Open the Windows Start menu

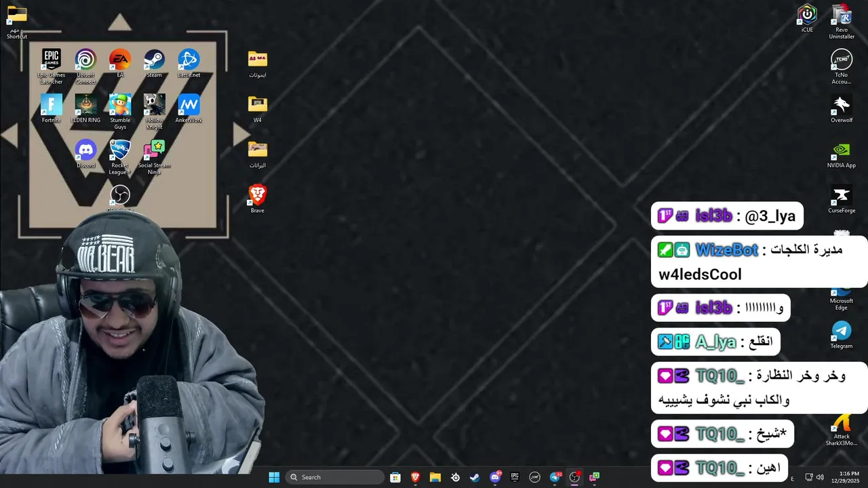274,477
